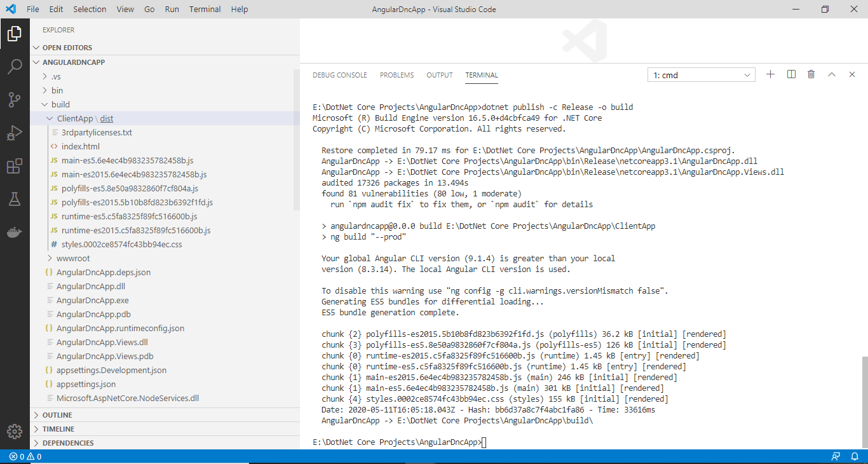Select the TERMINAL tab
868x464 pixels.
[x=482, y=75]
